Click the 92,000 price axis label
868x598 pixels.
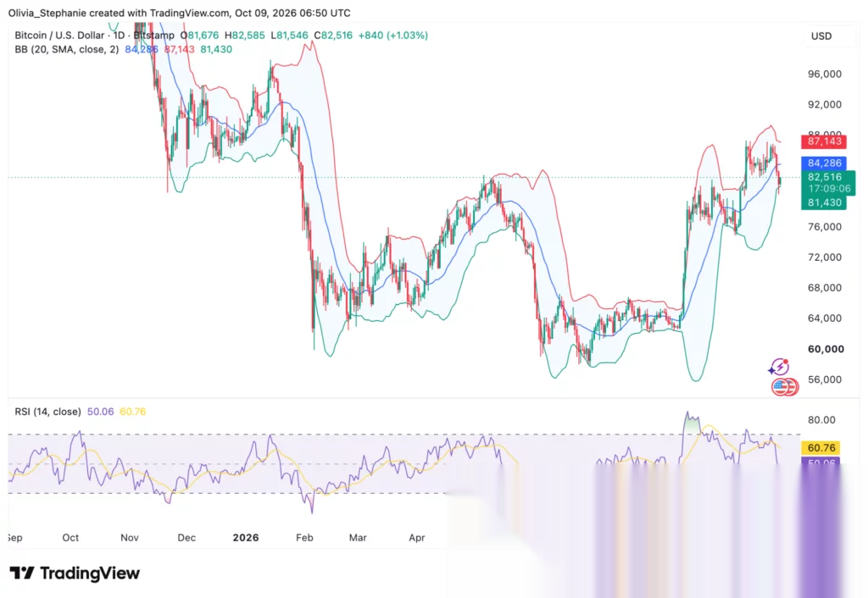click(824, 104)
